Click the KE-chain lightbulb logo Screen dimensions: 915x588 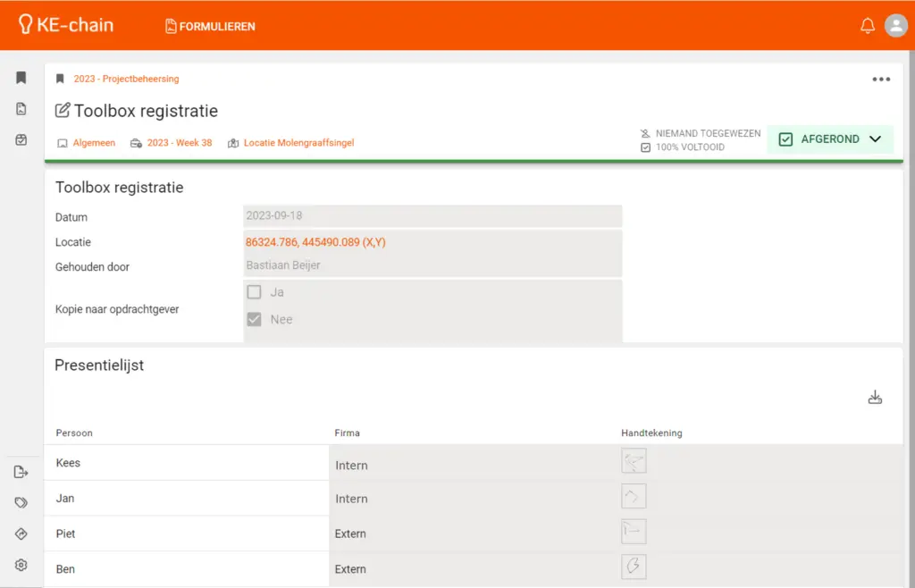25,25
